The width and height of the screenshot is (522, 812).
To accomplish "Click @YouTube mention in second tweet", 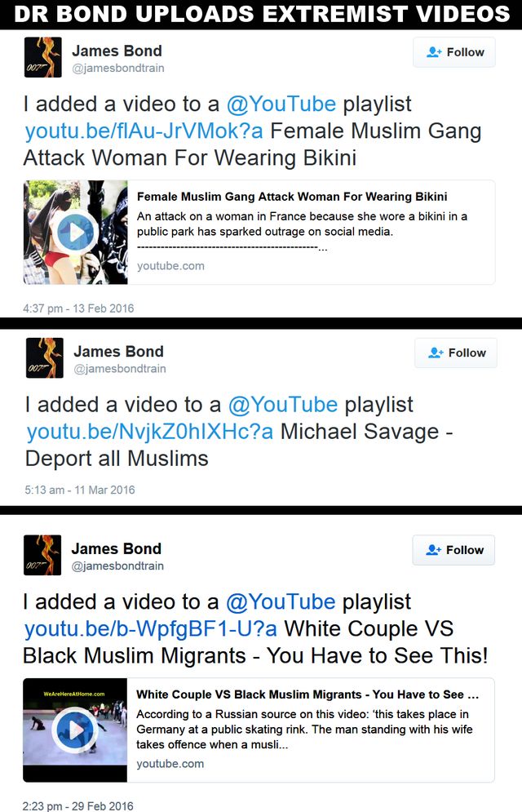I will point(283,405).
